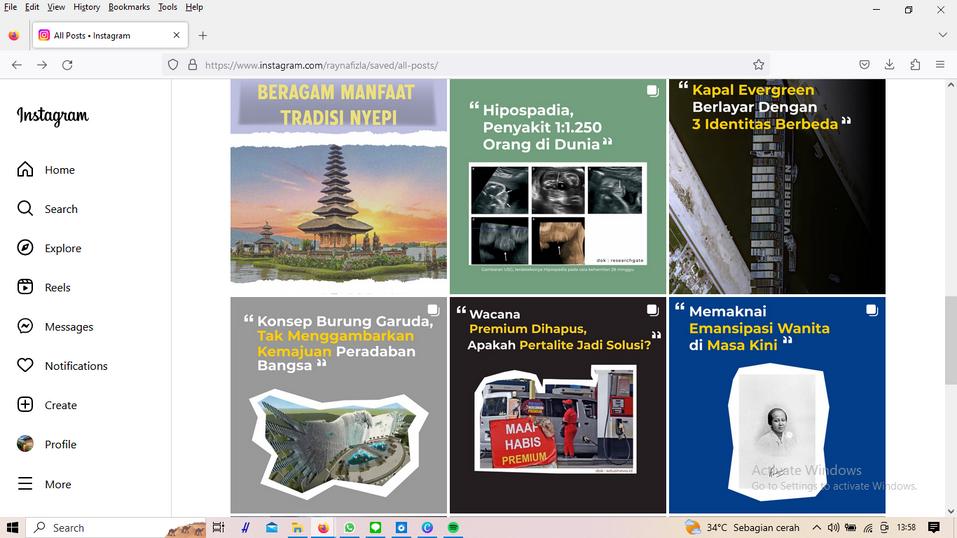
Task: Click the Windows taskbar search box
Action: click(116, 528)
